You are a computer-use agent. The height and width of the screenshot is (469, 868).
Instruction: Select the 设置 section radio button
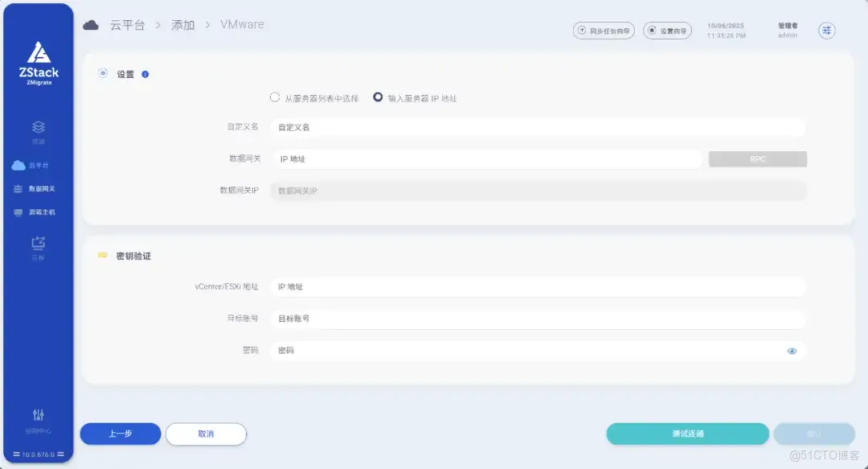point(103,73)
